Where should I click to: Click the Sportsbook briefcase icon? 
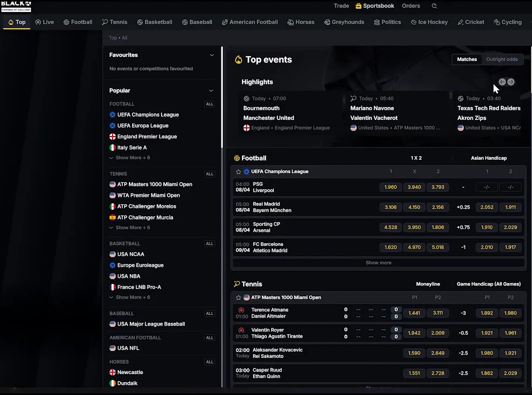358,6
